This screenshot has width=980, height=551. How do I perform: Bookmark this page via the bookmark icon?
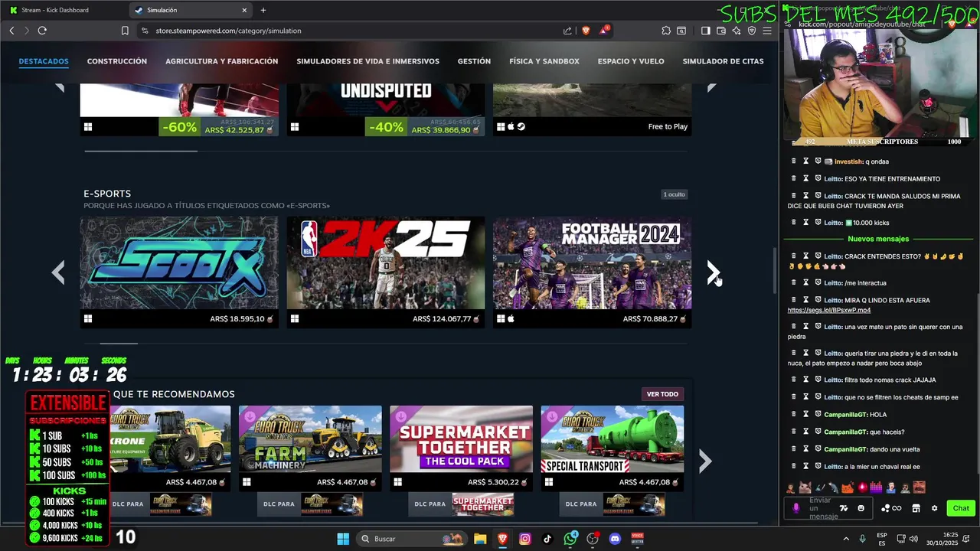click(125, 31)
